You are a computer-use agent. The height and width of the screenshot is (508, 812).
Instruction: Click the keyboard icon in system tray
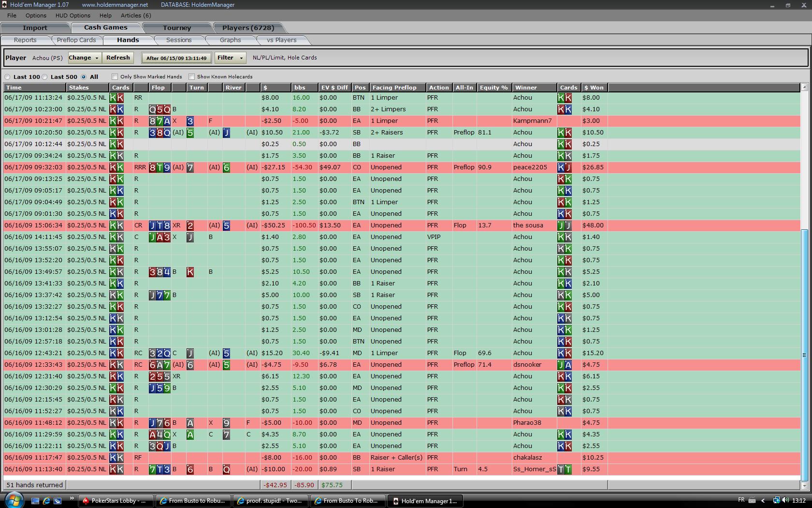point(752,500)
